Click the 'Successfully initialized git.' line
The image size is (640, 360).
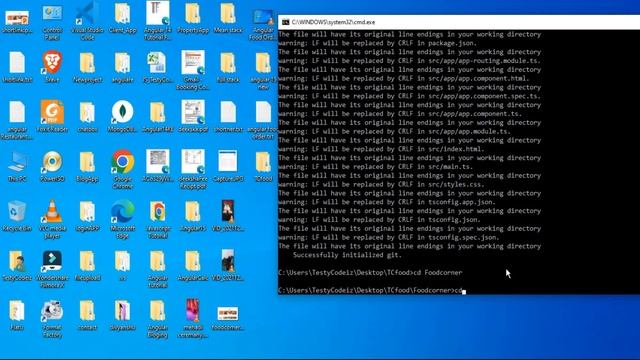pos(347,255)
